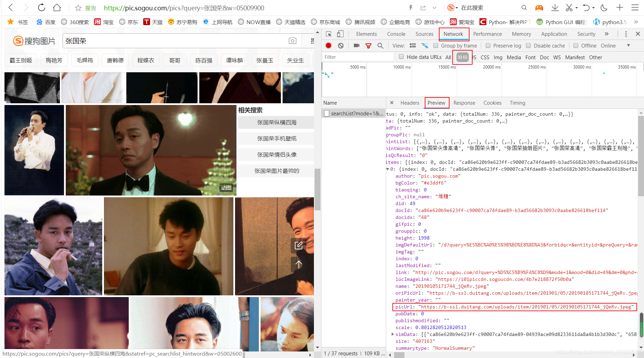Screen dimensions: 644x358
Task: Expand the simData array node
Action: click(x=393, y=334)
